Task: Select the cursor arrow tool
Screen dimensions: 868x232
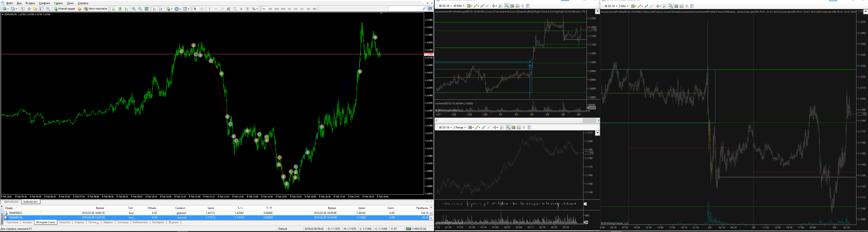Action: pos(195,9)
